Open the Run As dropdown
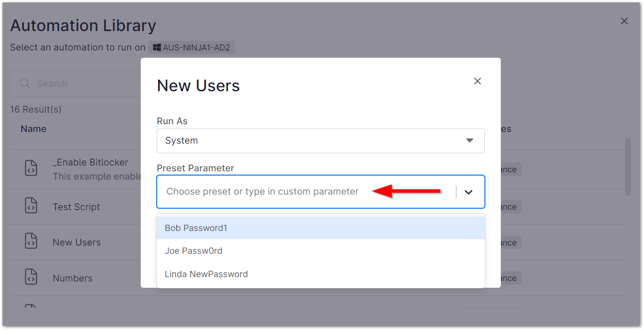This screenshot has width=644, height=330. pos(320,141)
